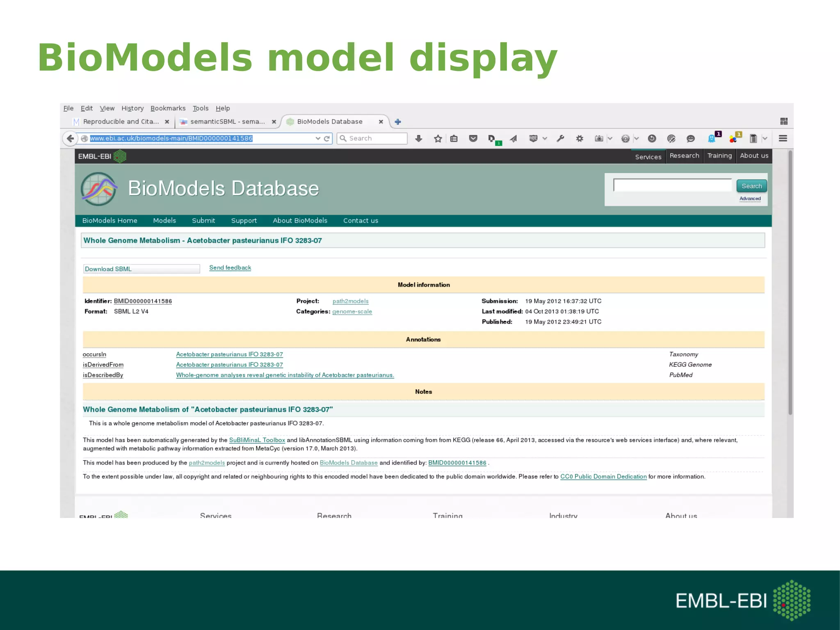The width and height of the screenshot is (840, 630).
Task: Open the Bookmarks menu
Action: point(168,108)
